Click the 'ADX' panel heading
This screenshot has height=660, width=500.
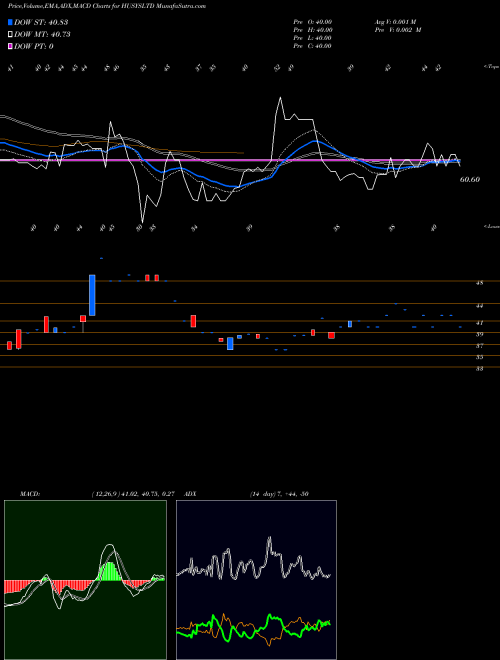pos(190,494)
